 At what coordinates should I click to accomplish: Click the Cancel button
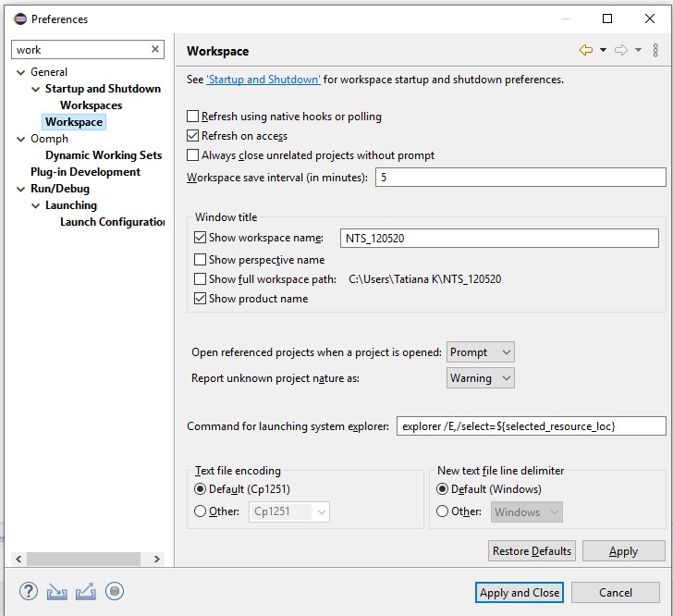616,592
